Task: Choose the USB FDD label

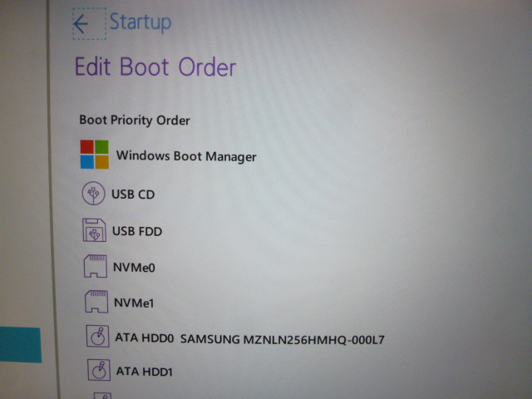Action: tap(137, 231)
